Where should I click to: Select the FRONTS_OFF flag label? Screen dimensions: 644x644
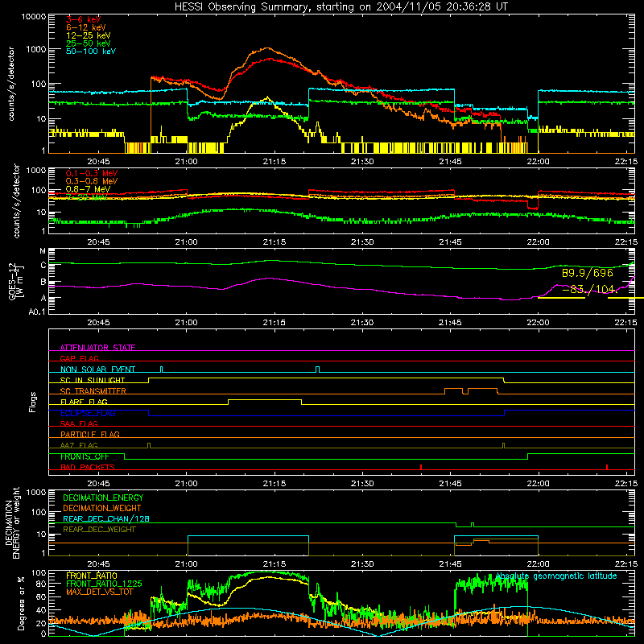[85, 456]
